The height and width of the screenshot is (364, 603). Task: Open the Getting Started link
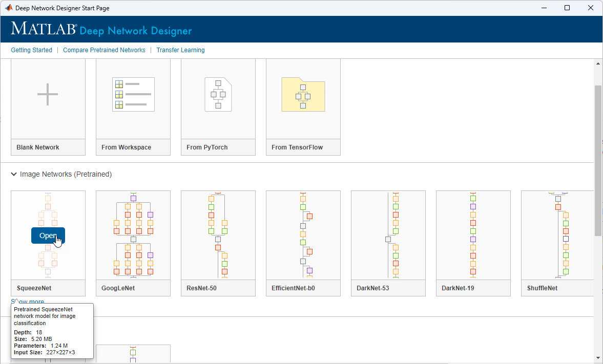(x=32, y=50)
